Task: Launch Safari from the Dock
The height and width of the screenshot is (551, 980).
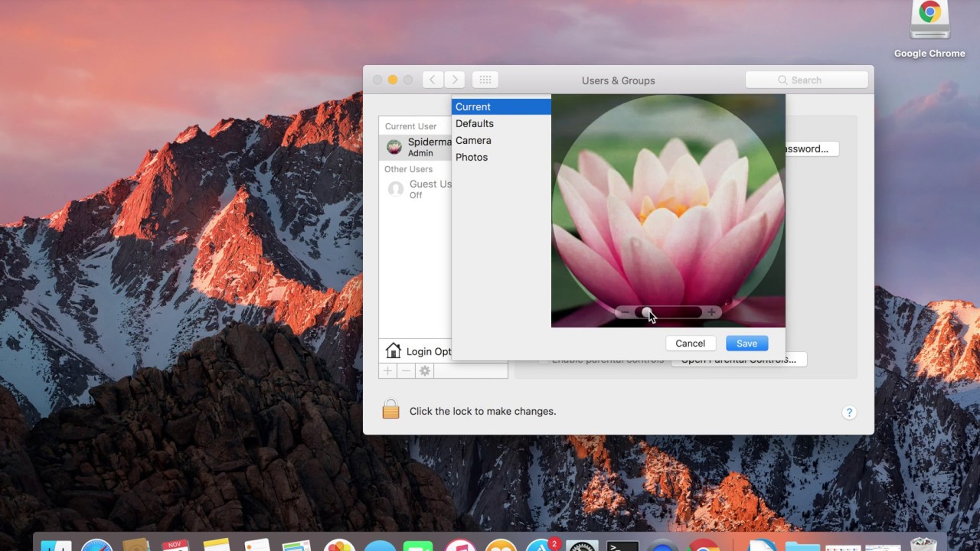Action: 97,545
